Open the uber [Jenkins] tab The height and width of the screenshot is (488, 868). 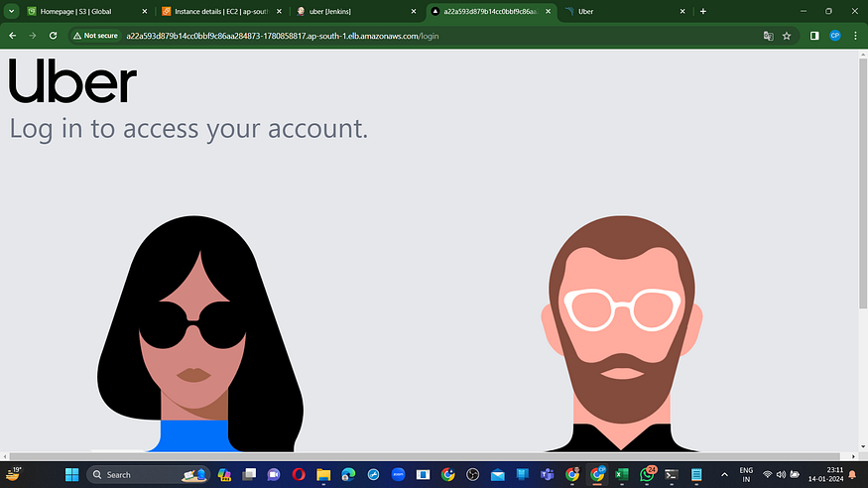356,11
